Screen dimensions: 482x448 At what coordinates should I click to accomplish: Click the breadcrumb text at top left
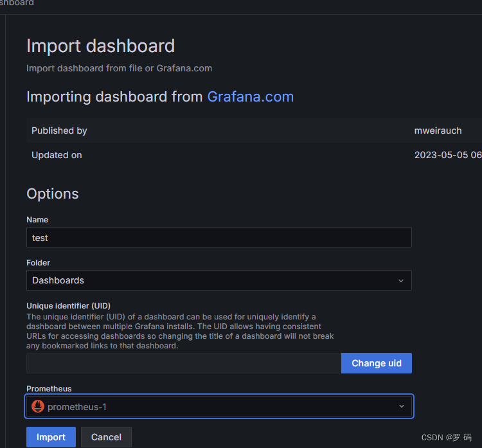pos(17,3)
